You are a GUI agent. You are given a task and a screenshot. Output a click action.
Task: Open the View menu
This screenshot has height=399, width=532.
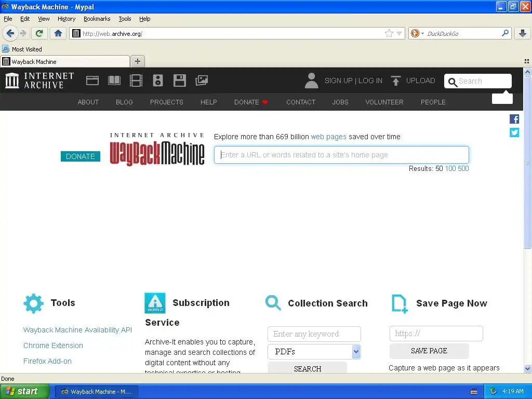[44, 19]
